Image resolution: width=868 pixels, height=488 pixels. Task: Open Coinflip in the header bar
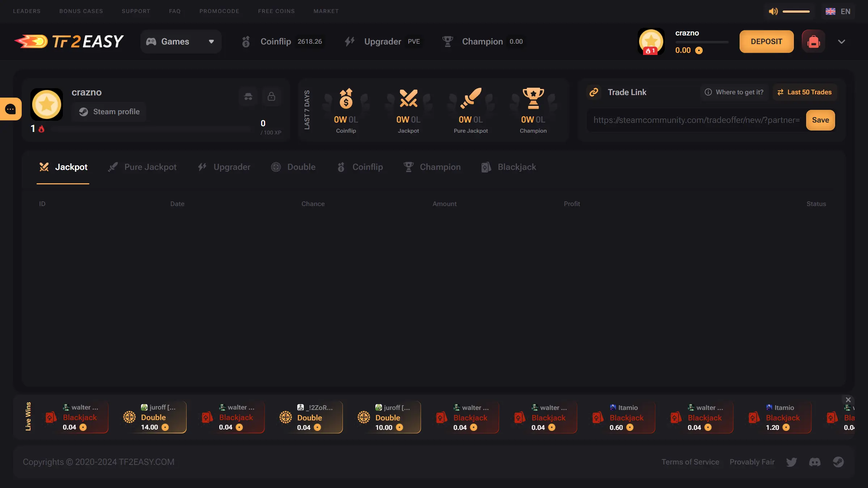click(282, 42)
